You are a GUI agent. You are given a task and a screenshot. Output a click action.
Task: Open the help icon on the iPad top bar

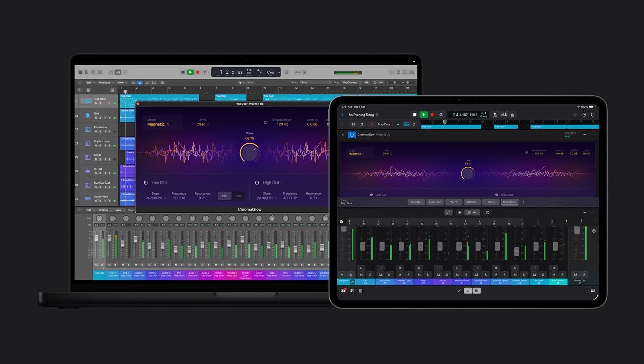584,115
